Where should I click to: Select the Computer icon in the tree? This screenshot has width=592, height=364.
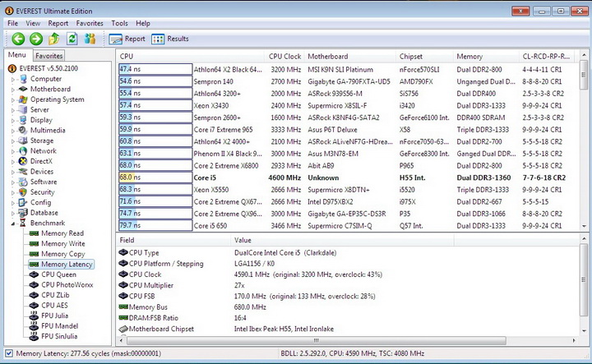click(23, 79)
